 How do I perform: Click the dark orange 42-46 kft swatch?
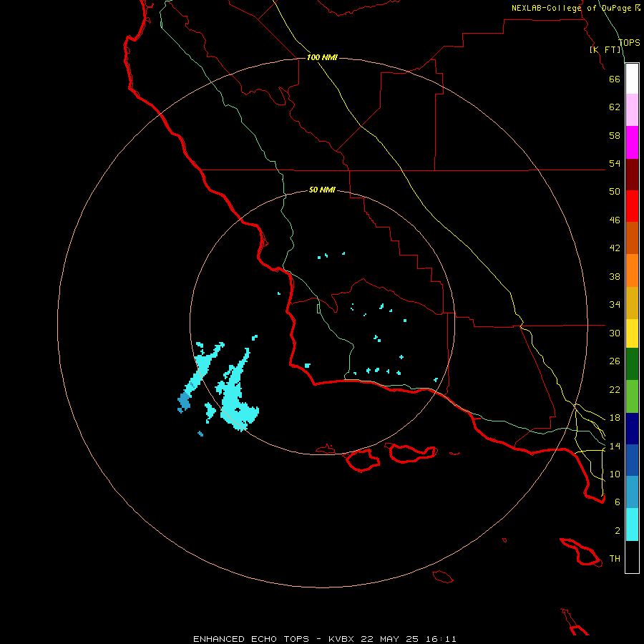point(632,238)
